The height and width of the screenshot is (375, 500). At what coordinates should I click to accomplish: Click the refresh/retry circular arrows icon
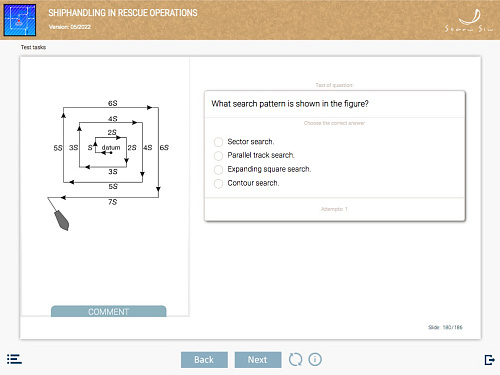[x=295, y=360]
